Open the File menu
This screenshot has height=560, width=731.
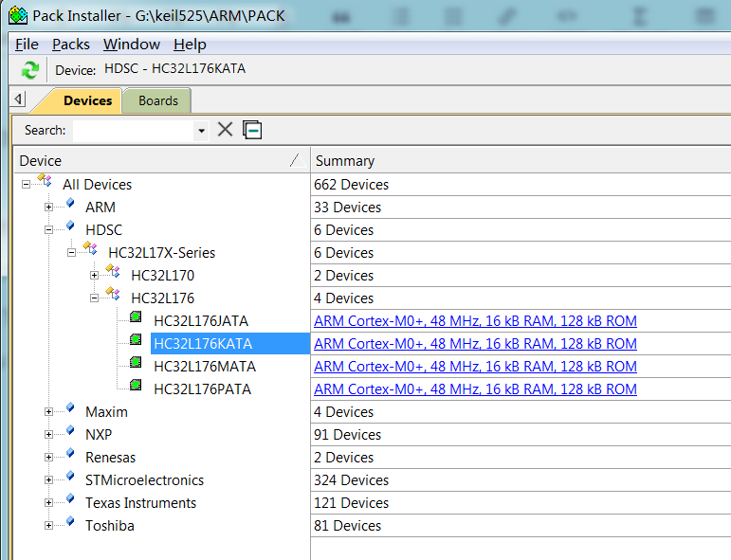tap(27, 45)
